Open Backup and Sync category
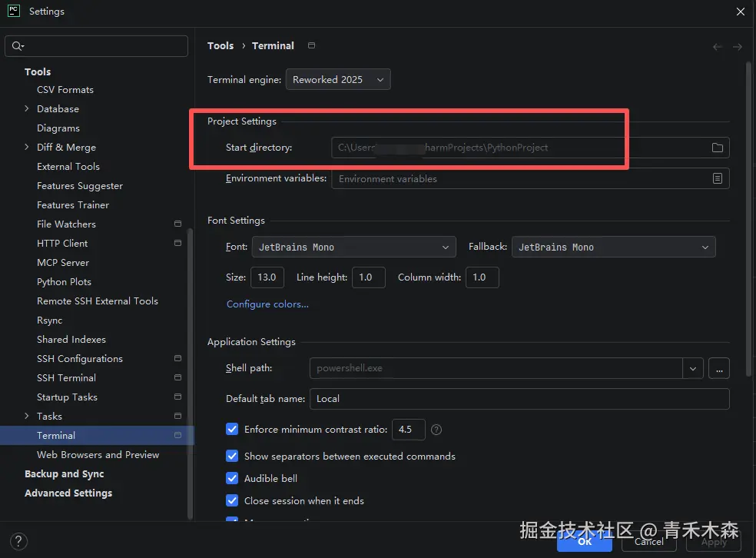This screenshot has width=756, height=558. pyautogui.click(x=64, y=474)
